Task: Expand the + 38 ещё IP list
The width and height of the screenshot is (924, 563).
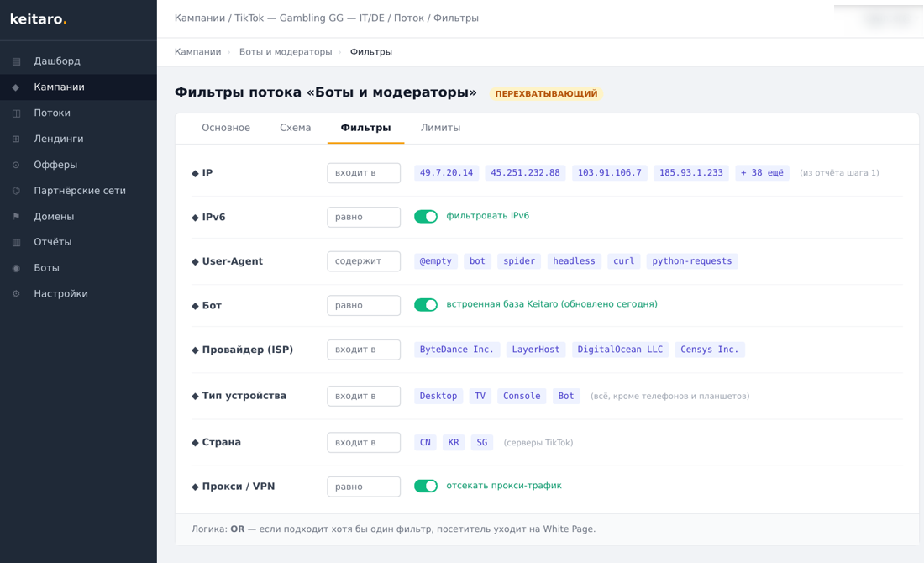Action: 762,172
